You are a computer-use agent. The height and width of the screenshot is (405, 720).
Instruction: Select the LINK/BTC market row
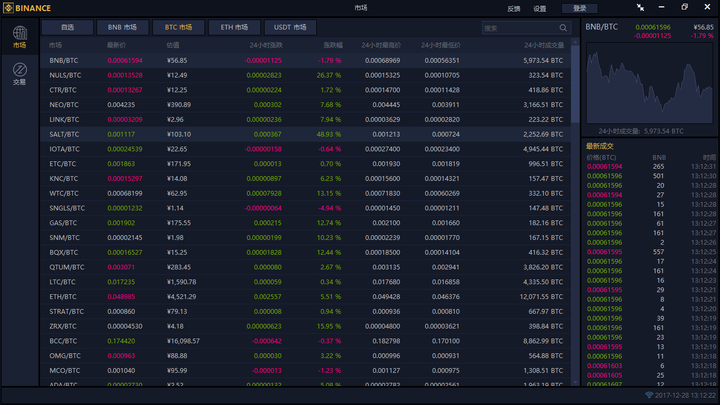pyautogui.click(x=306, y=119)
